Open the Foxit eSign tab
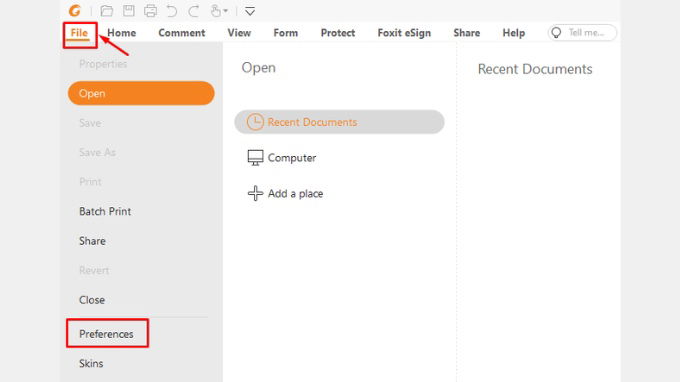This screenshot has height=382, width=680. point(404,33)
